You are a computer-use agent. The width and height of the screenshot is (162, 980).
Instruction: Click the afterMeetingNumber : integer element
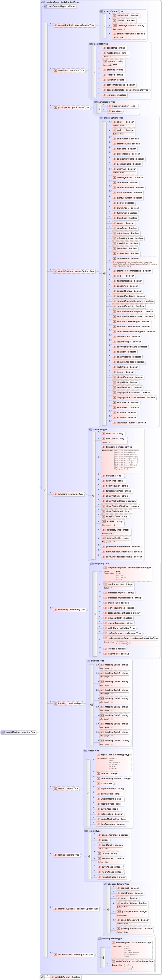pyautogui.click(x=114, y=778)
